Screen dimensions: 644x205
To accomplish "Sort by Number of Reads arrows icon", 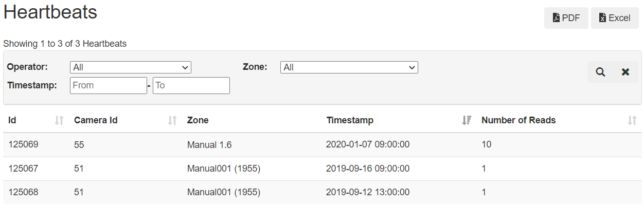I will coord(632,120).
